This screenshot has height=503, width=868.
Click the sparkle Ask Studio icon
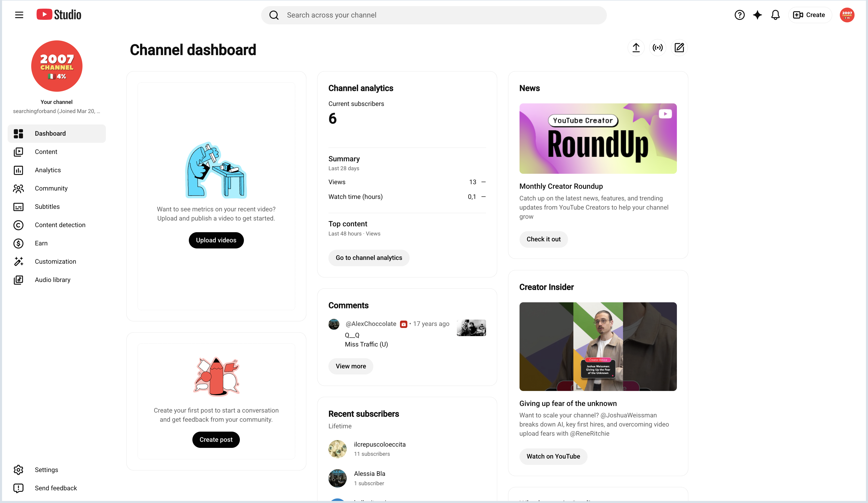point(757,15)
